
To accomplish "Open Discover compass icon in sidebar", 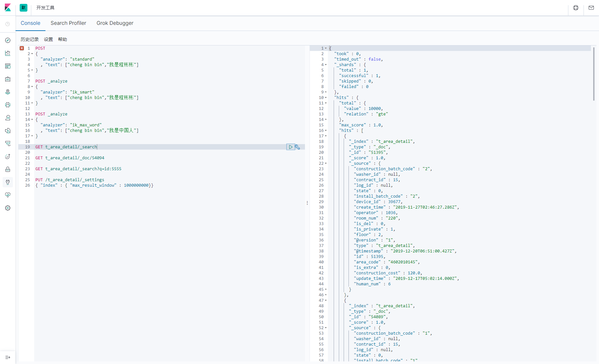I will point(8,40).
